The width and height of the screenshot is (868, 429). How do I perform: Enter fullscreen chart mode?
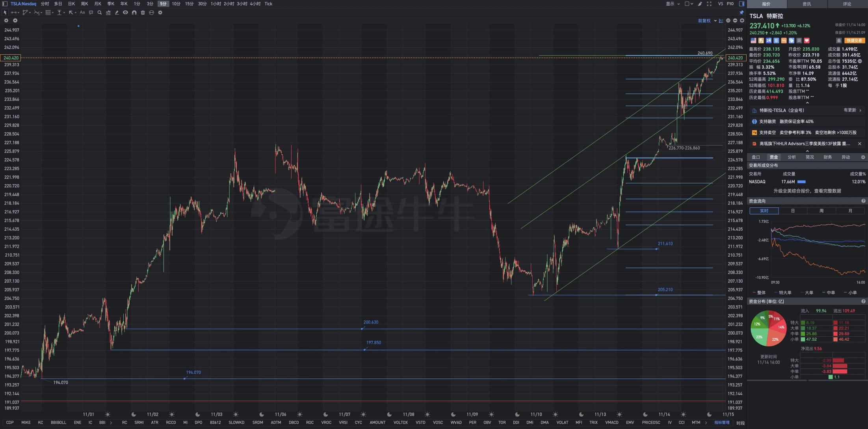(x=709, y=4)
